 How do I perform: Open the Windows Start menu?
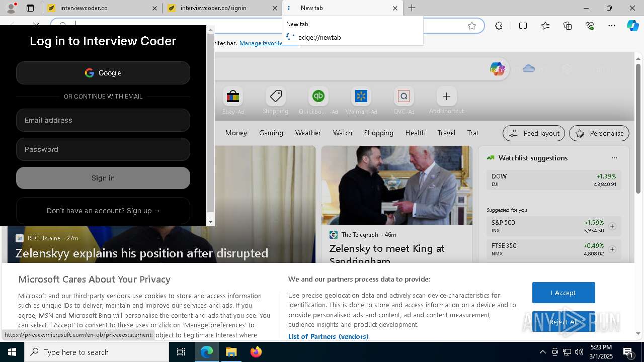click(12, 352)
